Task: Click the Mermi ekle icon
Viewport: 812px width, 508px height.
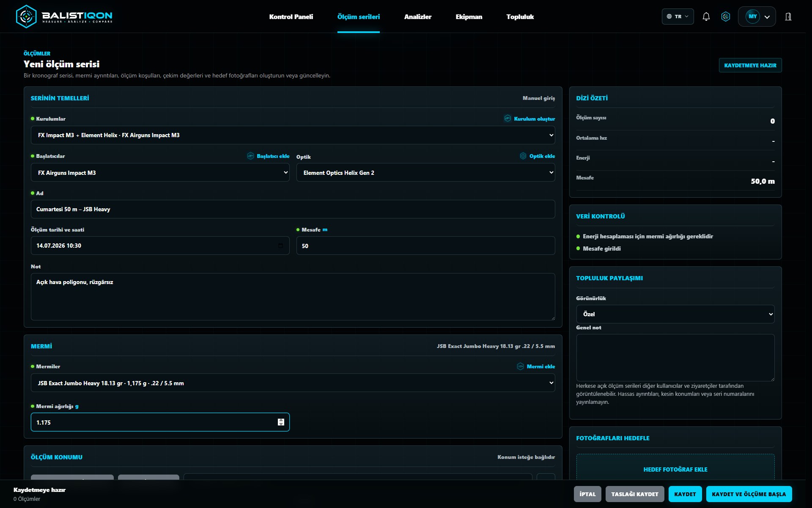Action: (x=520, y=366)
